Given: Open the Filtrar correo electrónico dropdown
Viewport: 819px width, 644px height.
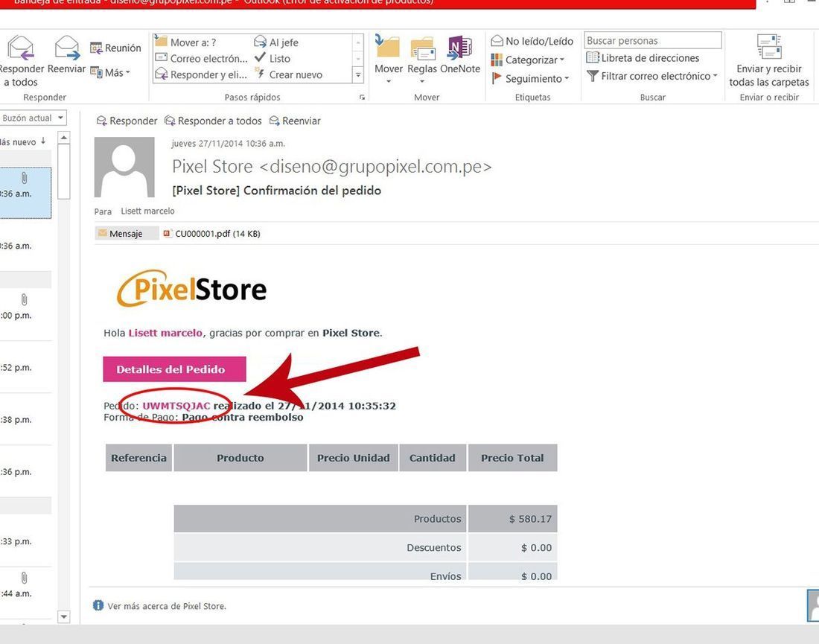Looking at the screenshot, I should click(652, 76).
